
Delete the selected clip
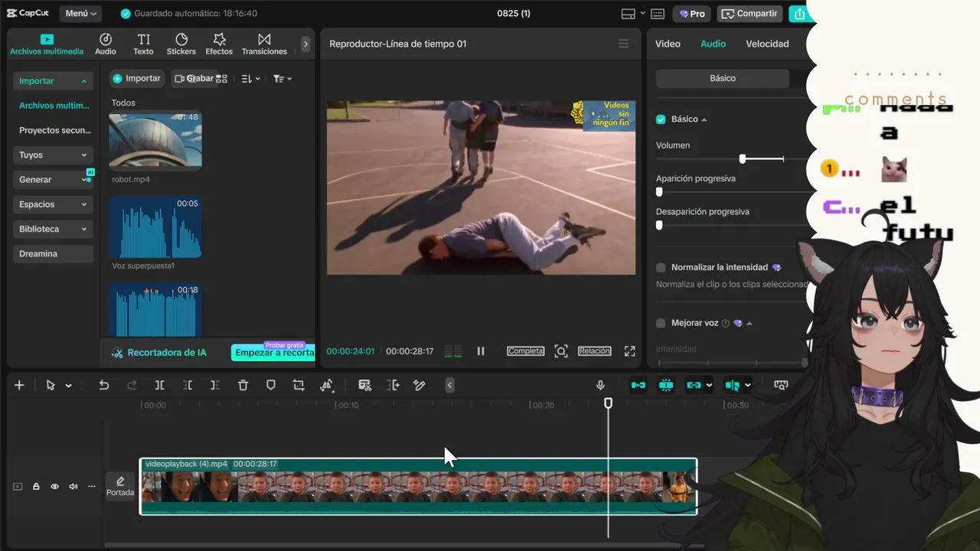tap(243, 385)
